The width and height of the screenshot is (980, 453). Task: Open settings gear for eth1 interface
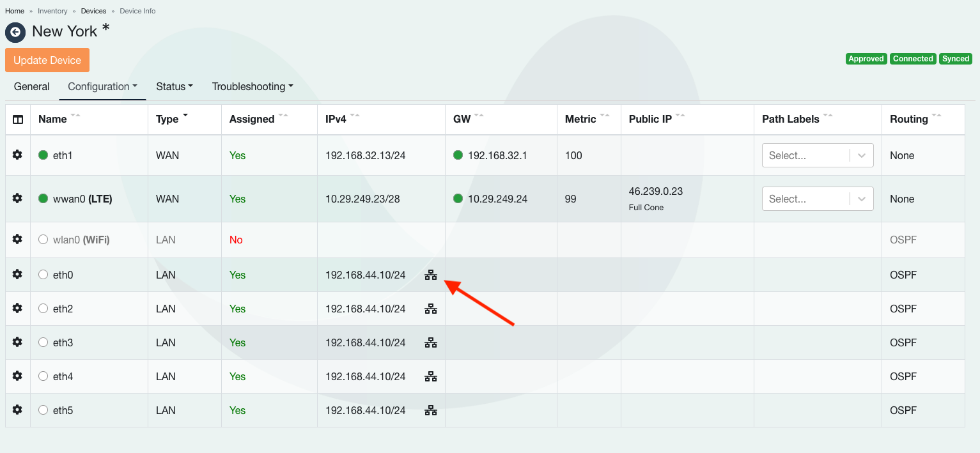coord(17,155)
